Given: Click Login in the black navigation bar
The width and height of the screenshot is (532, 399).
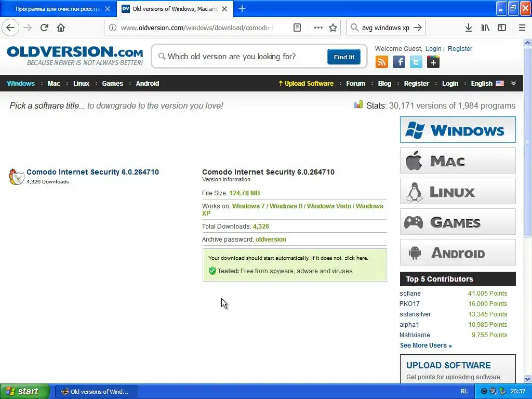Looking at the screenshot, I should [x=450, y=84].
